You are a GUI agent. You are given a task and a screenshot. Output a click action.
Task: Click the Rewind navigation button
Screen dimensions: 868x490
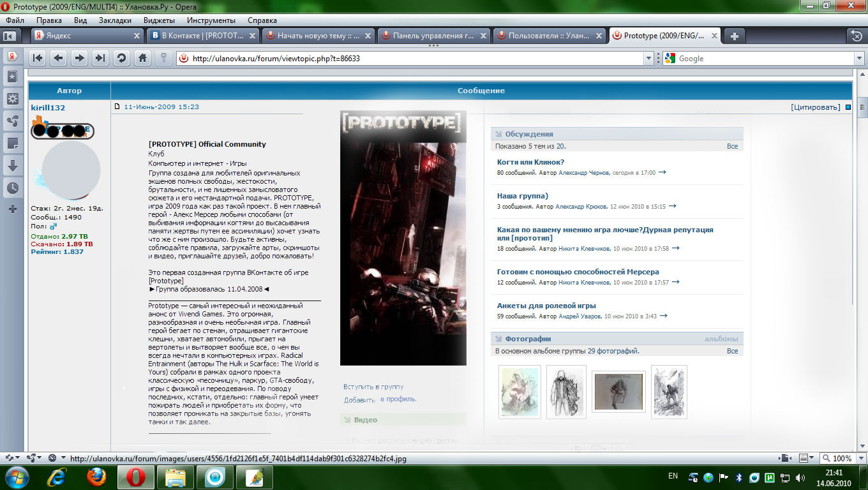click(38, 58)
